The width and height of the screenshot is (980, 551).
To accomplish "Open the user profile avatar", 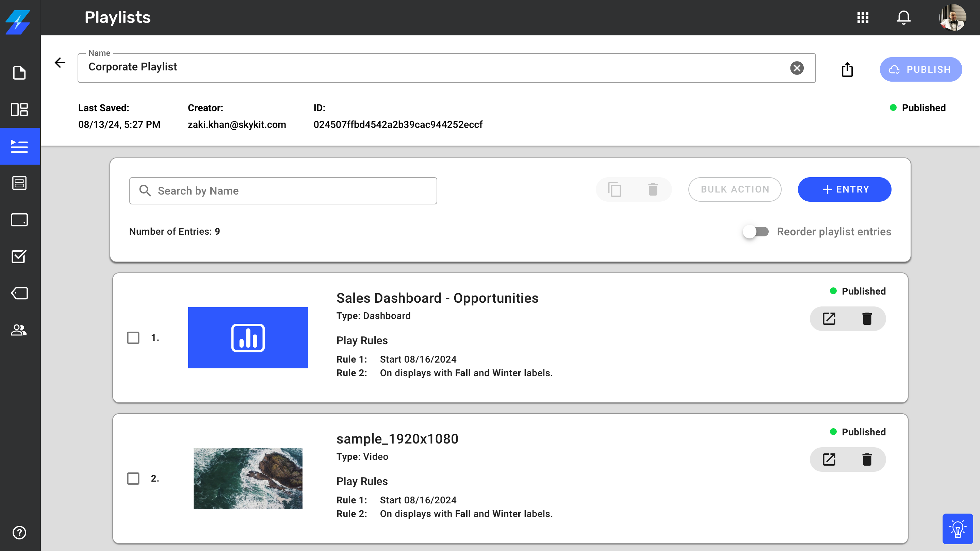I will coord(952,17).
